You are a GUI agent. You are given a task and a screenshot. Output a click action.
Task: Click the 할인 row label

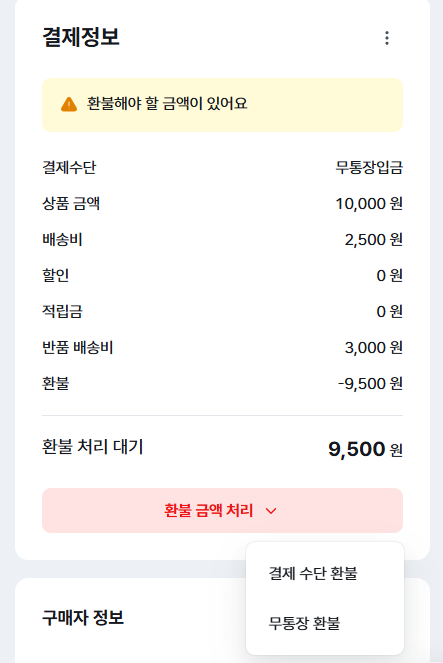click(x=55, y=275)
